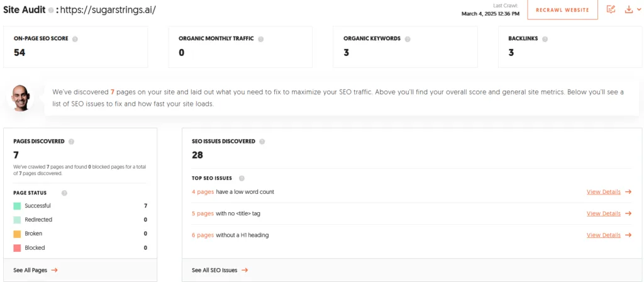Click the light green Redirected status swatch
644x282 pixels.
coord(17,220)
